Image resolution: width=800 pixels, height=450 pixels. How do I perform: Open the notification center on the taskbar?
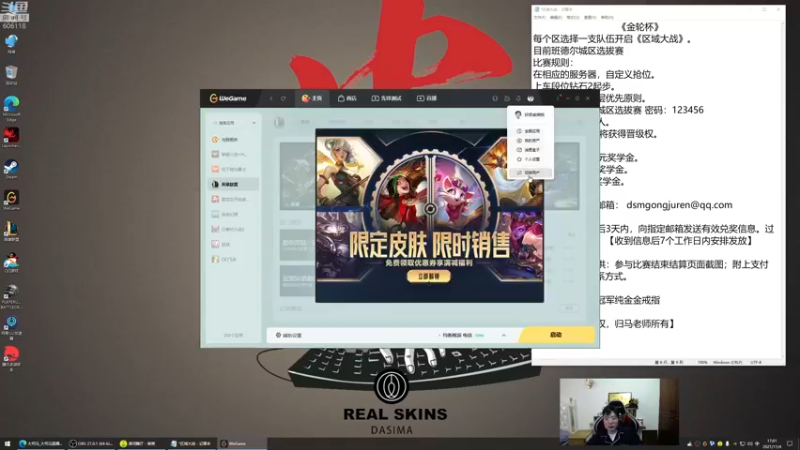pyautogui.click(x=790, y=443)
